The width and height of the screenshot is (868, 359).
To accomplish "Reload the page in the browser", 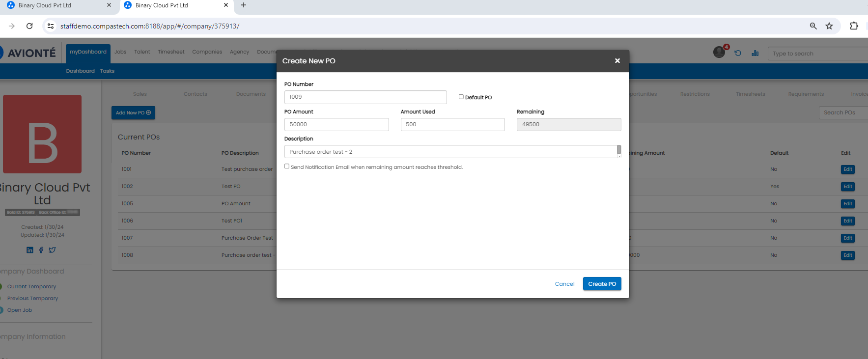I will tap(29, 26).
